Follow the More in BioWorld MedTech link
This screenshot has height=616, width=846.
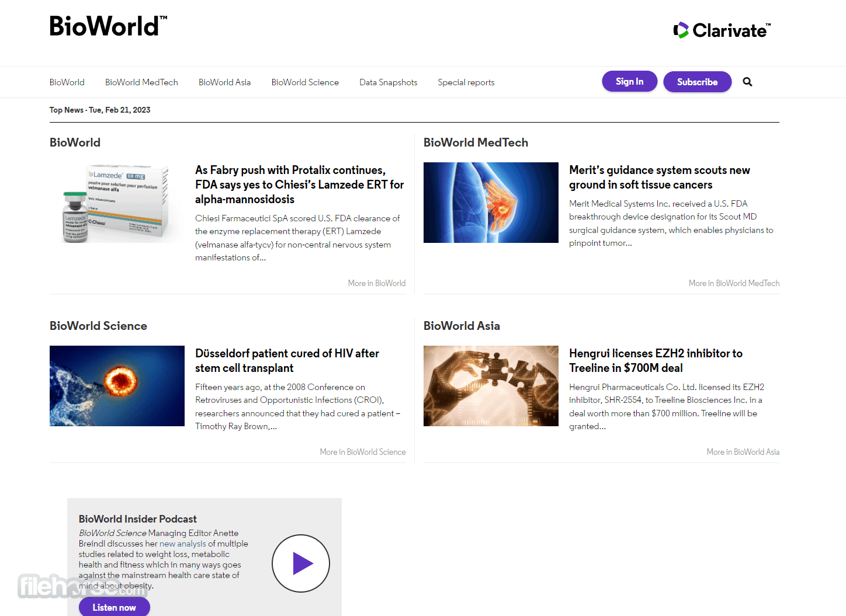tap(734, 283)
